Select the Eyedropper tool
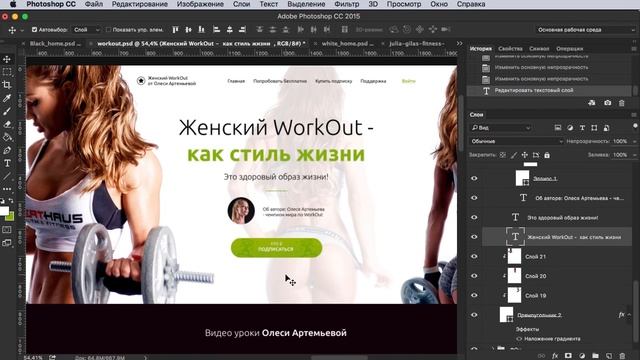This screenshot has height=360, width=640. (x=7, y=98)
